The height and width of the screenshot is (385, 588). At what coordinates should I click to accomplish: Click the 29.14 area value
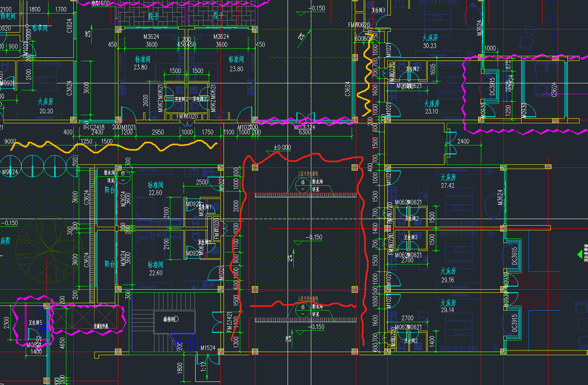click(448, 310)
